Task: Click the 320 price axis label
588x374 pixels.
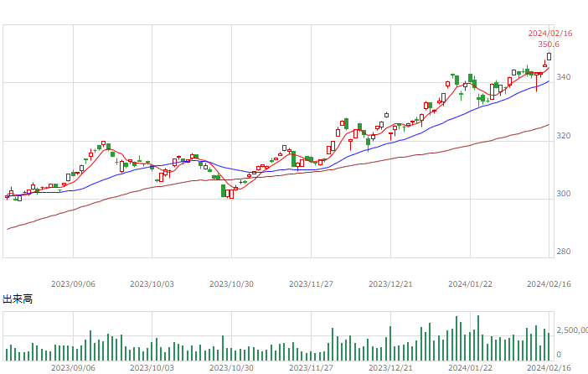Action: (x=563, y=136)
